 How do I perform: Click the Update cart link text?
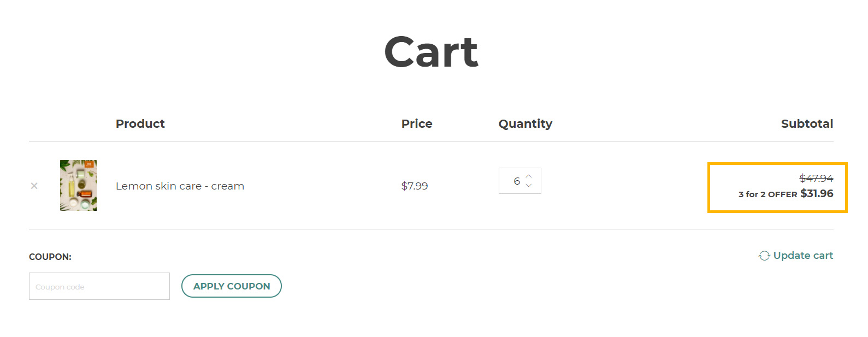803,255
